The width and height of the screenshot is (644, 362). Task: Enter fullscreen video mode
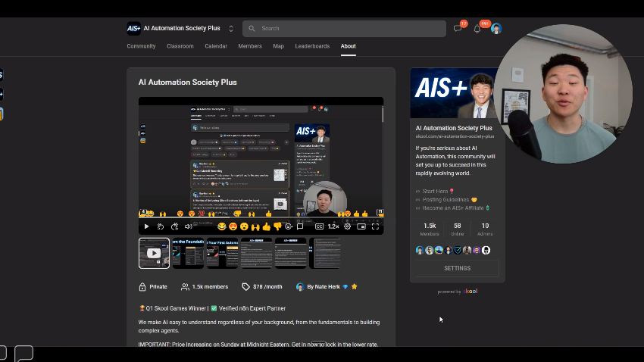click(375, 226)
